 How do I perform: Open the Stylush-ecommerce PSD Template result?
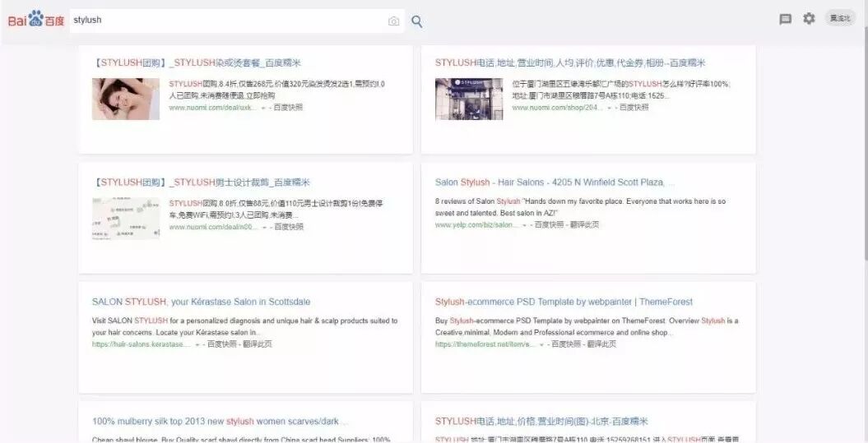pyautogui.click(x=564, y=302)
